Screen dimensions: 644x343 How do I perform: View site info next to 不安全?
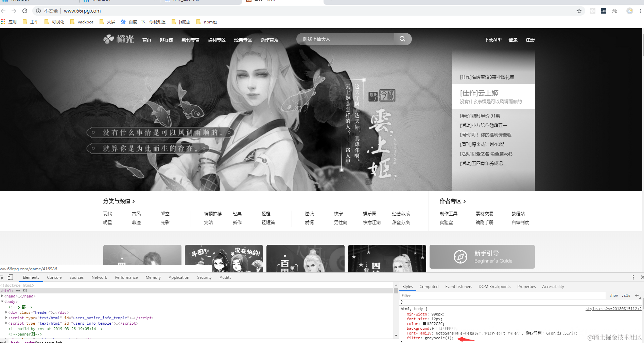38,11
